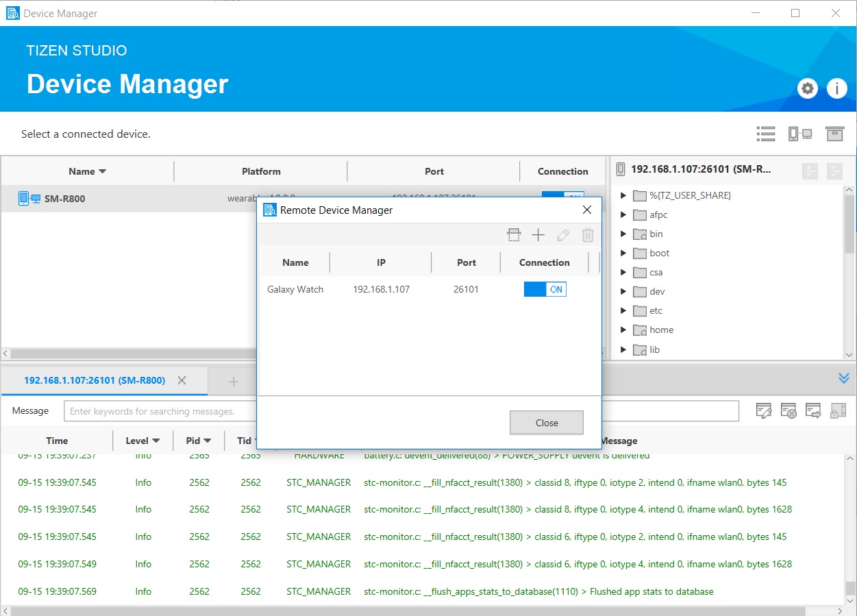Collapse log panel using double chevron
Viewport: 857px width, 616px height.
point(843,378)
